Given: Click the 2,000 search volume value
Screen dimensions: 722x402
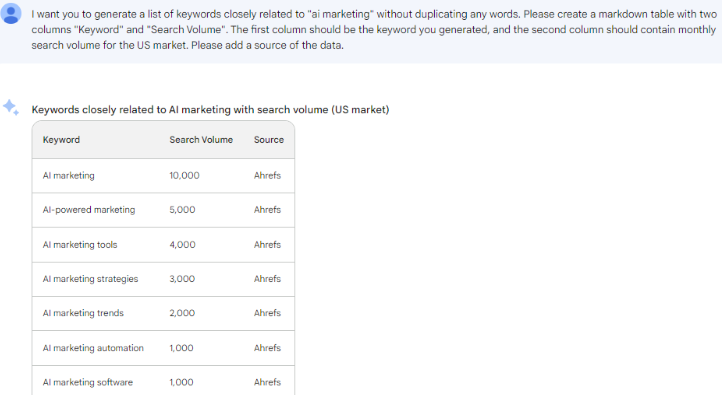Looking at the screenshot, I should 182,313.
